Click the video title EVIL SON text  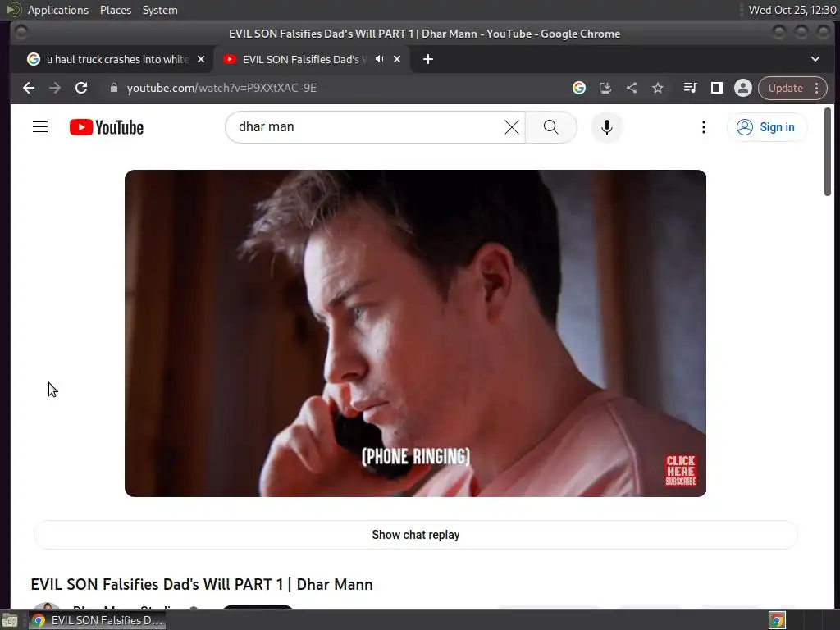pyautogui.click(x=202, y=584)
